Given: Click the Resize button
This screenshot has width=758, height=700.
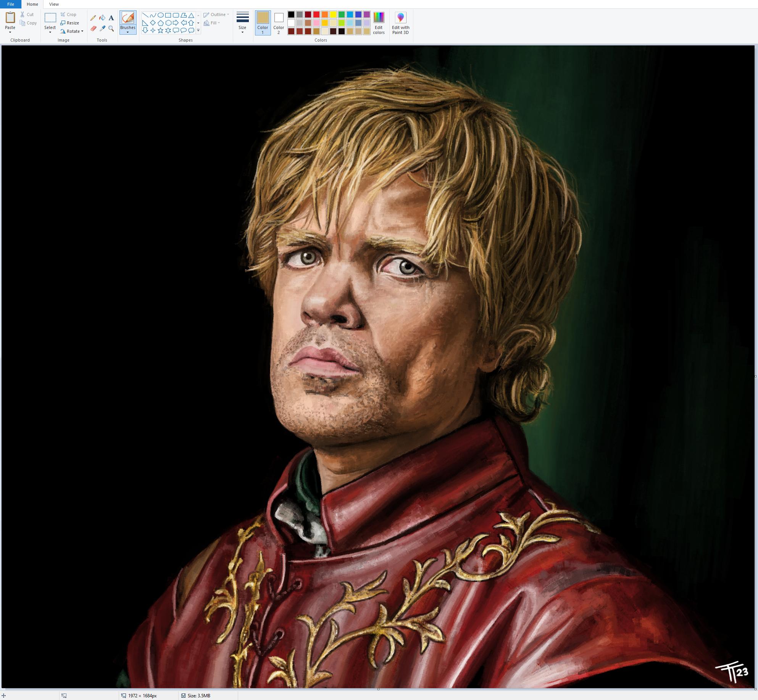Looking at the screenshot, I should coord(70,23).
